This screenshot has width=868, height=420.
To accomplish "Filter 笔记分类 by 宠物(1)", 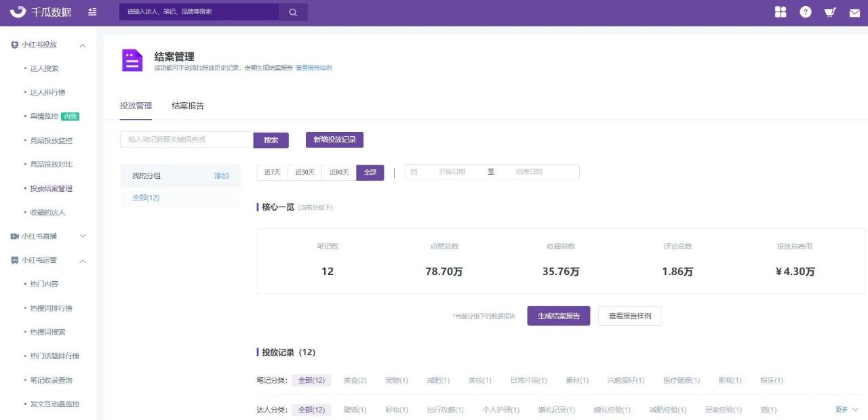I will 397,381.
